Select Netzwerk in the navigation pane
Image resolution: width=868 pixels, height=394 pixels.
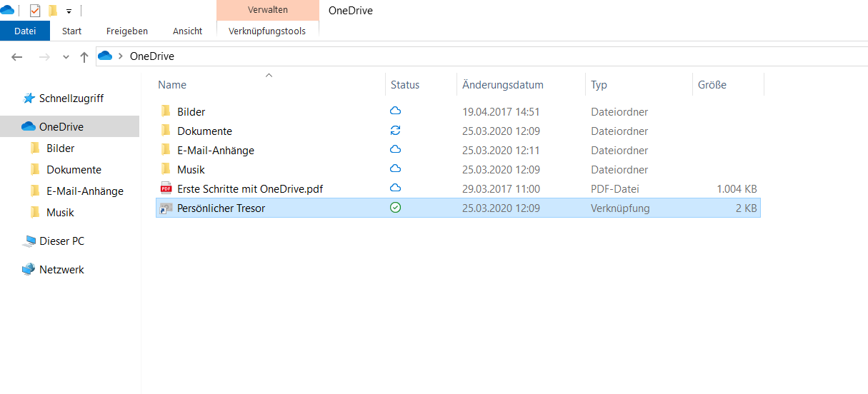(x=61, y=270)
